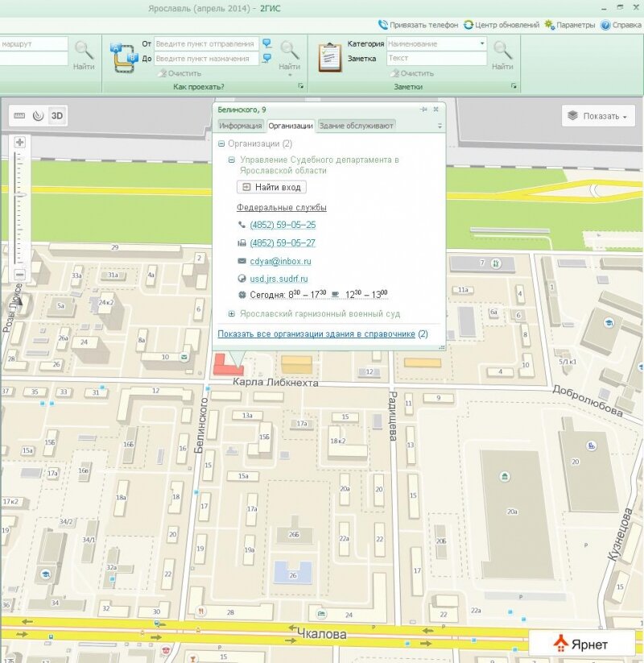Click phone number (4852) 59-05-25
The width and height of the screenshot is (644, 663).
pos(283,225)
